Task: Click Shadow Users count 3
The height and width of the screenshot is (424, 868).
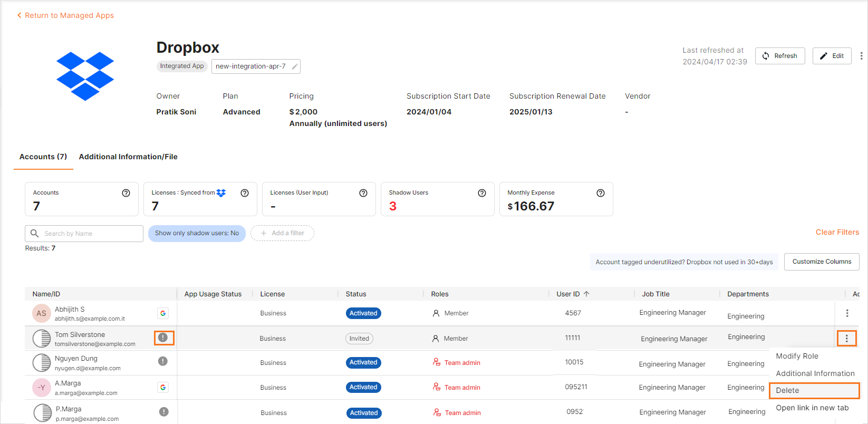Action: point(393,206)
